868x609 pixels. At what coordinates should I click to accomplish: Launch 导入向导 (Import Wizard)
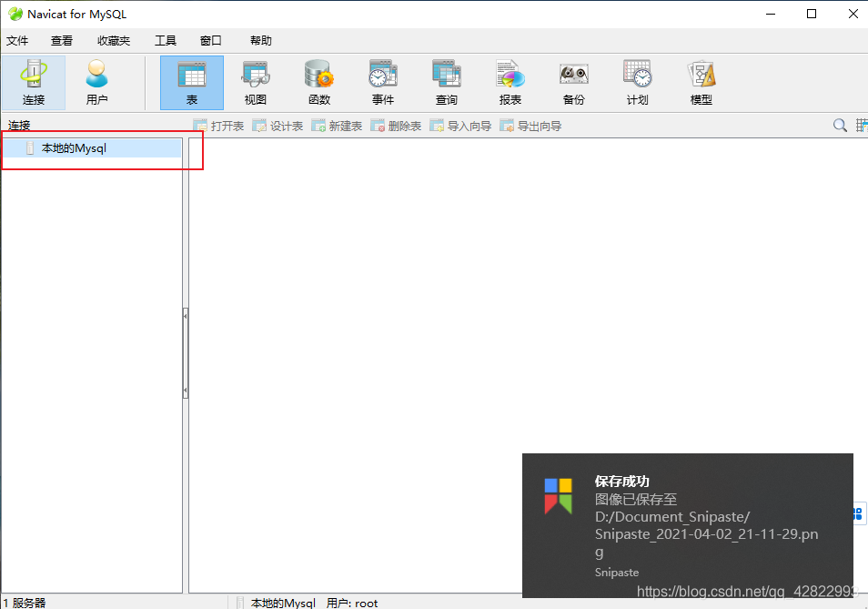click(x=460, y=127)
